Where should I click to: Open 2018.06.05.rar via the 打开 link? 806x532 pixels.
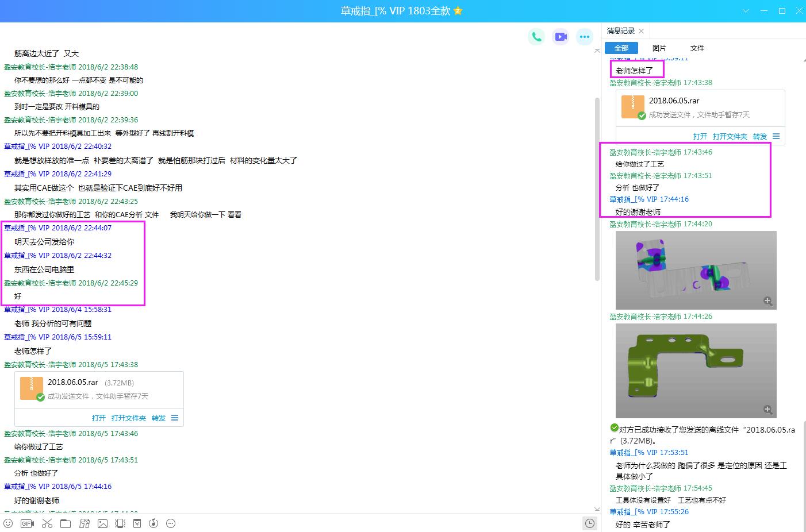(98, 418)
